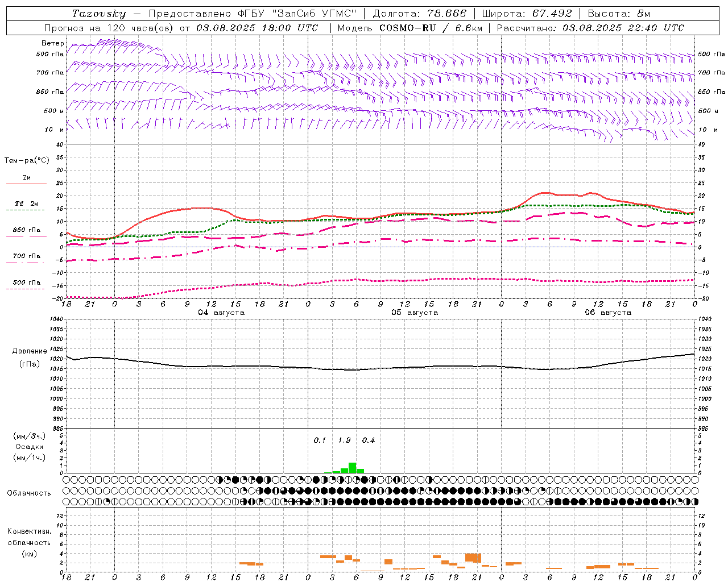
Task: Click the "Ветер" wind panel label
Action: 53,43
